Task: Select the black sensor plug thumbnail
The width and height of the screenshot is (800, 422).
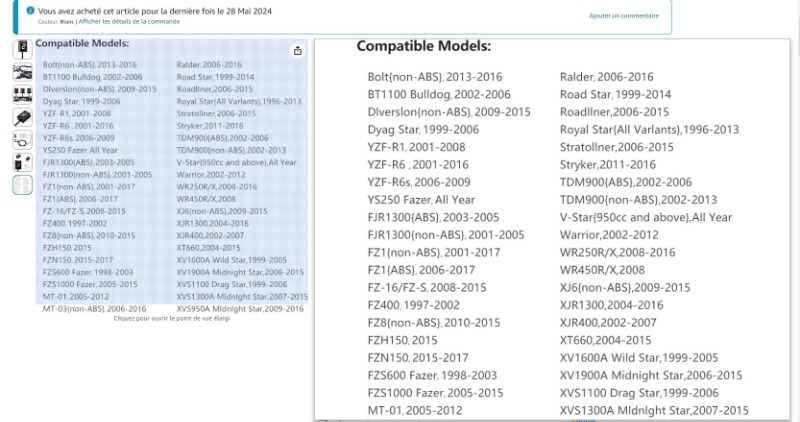Action: pos(22,118)
